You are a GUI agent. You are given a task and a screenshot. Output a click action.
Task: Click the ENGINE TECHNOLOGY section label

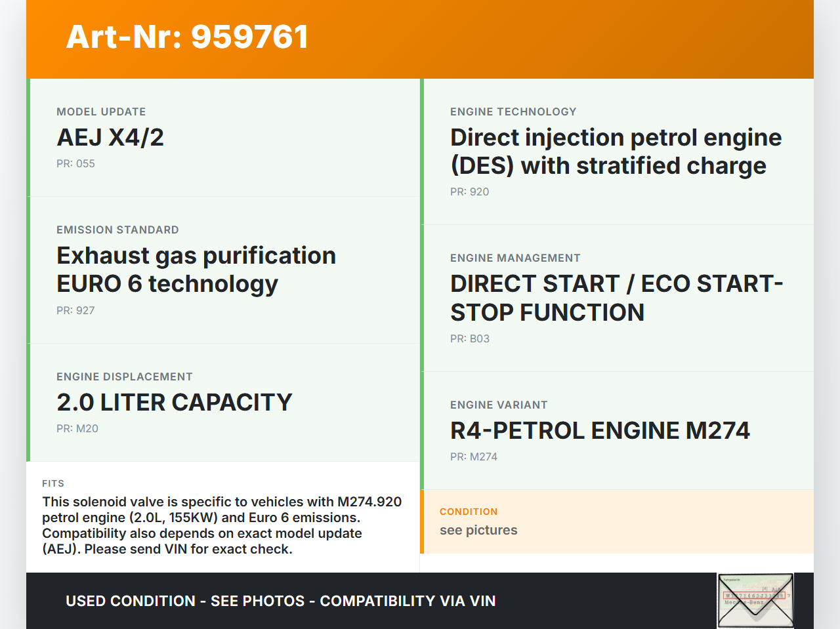[x=513, y=112]
